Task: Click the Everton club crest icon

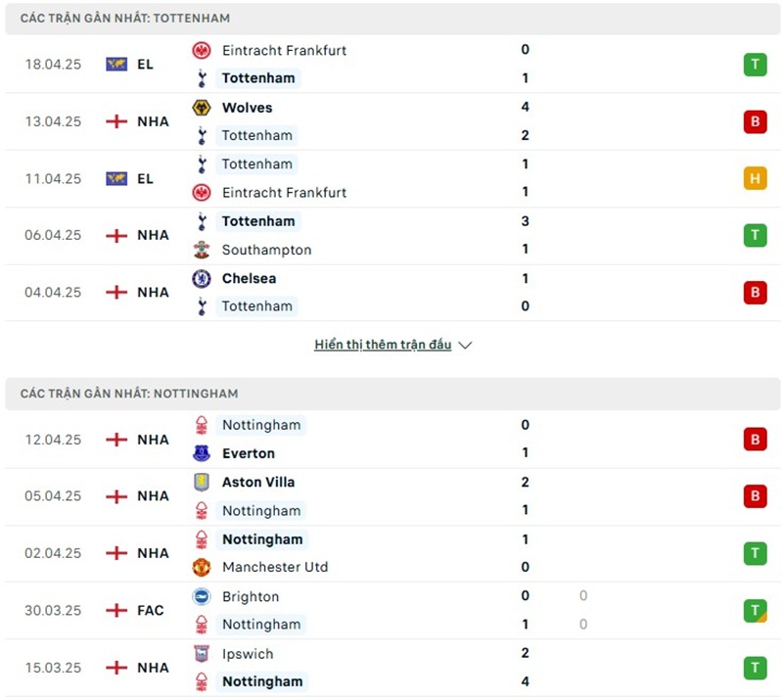Action: (x=202, y=453)
